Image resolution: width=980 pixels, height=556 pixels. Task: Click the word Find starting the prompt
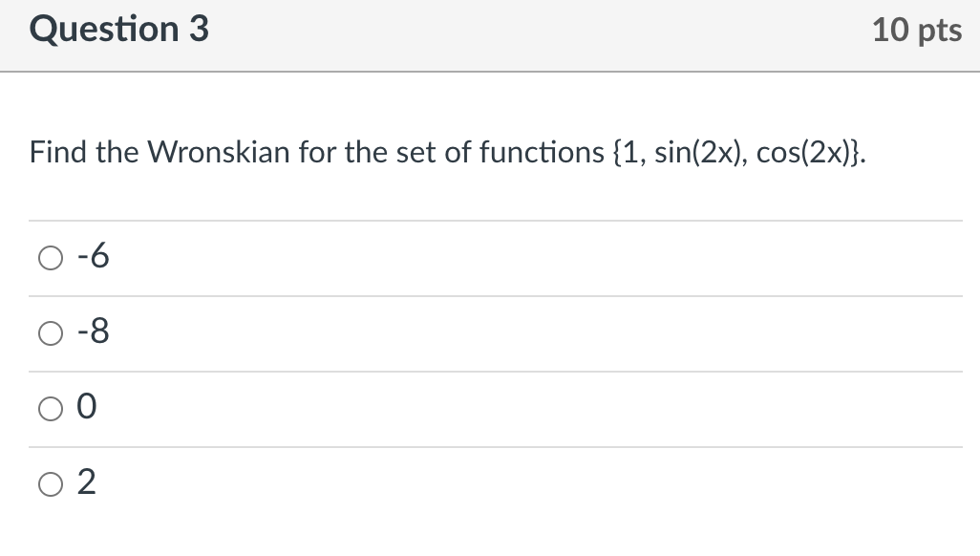pos(58,152)
